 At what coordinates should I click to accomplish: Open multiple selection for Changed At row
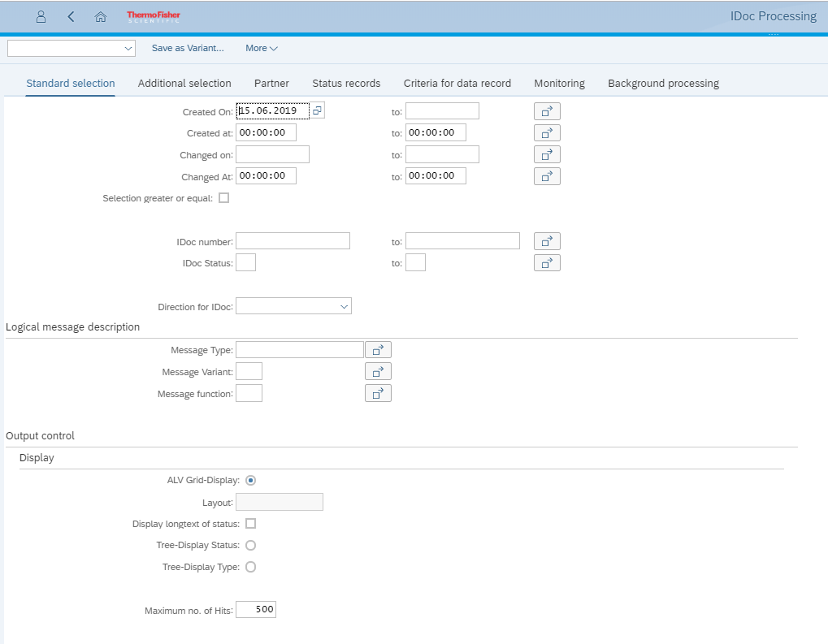[x=547, y=176]
